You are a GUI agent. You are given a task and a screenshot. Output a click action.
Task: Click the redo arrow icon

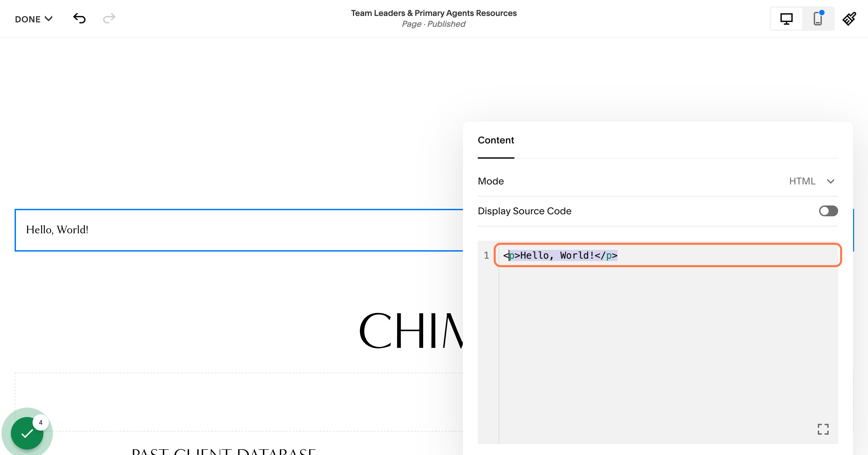click(x=109, y=18)
